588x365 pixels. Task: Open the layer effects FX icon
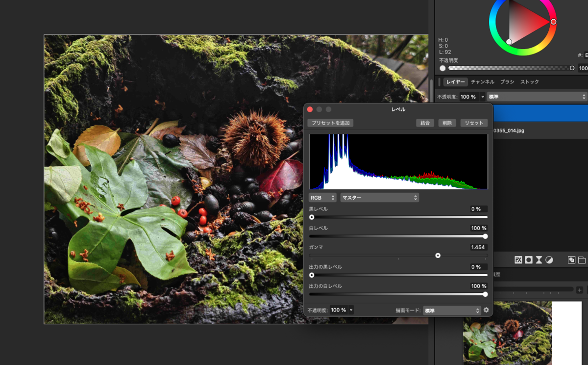pos(518,260)
